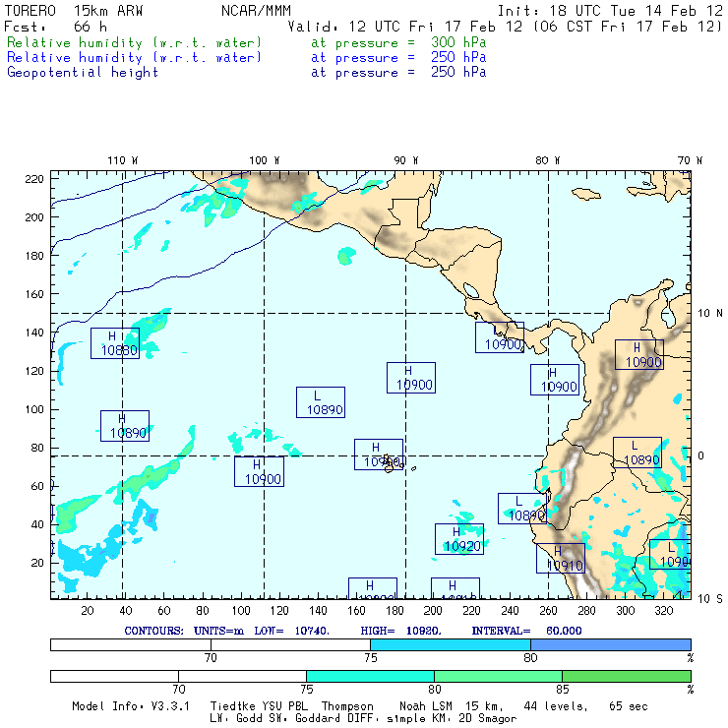Click the blue above-80% segment of the upper colorbar
The height and width of the screenshot is (728, 728).
[x=611, y=644]
